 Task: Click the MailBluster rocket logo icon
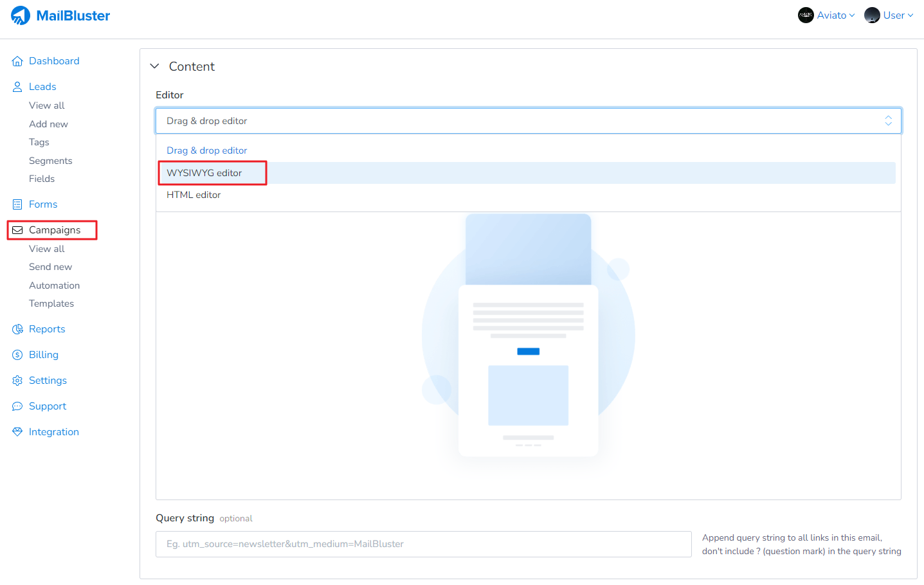21,15
